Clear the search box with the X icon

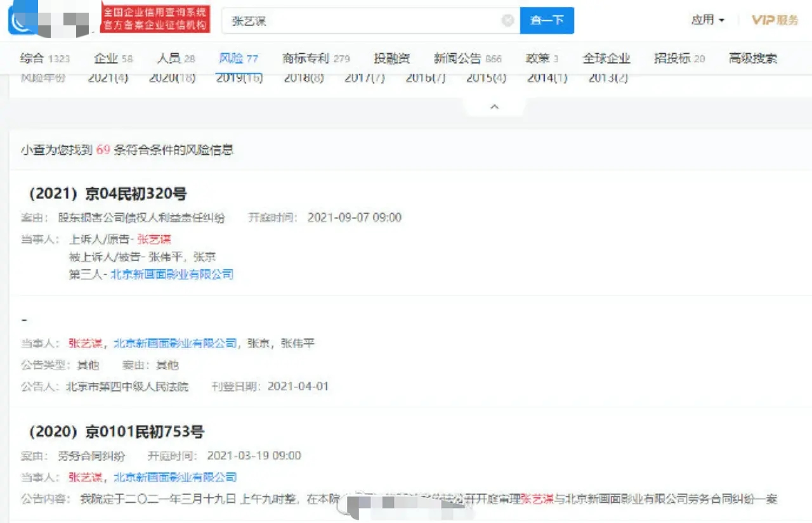(507, 21)
